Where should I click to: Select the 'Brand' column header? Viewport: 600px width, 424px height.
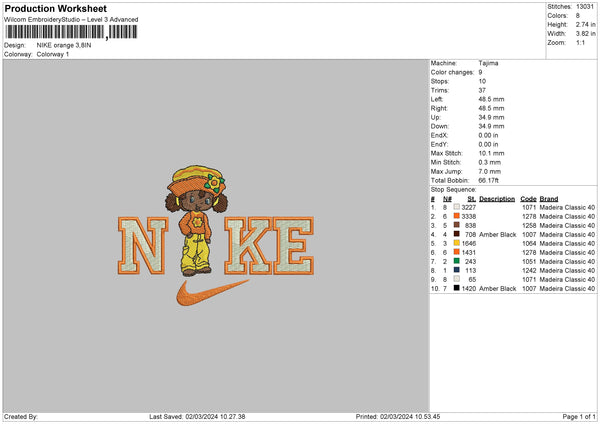tap(549, 199)
